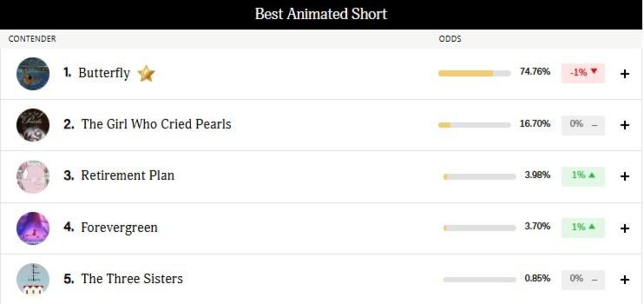Open the Forevergreen contender link
Screen dimensions: 644x304
point(119,228)
